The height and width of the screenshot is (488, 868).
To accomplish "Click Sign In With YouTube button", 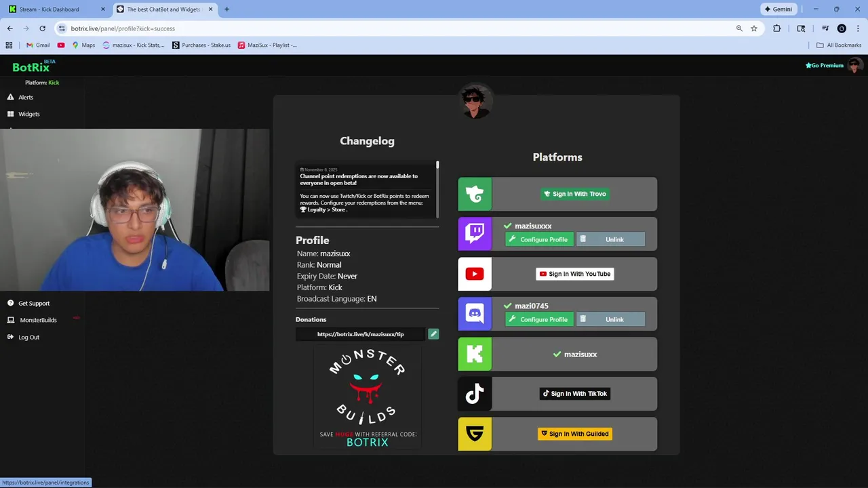I will coord(575,274).
